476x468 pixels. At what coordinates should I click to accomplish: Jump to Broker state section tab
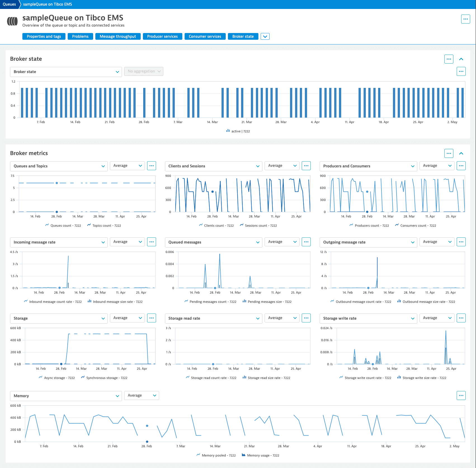[243, 36]
